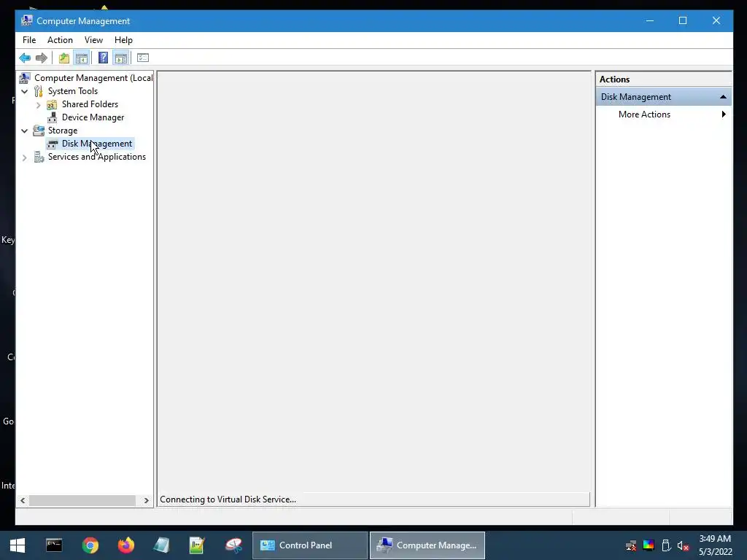Open the Windows Start menu
Image resolution: width=747 pixels, height=560 pixels.
click(18, 545)
